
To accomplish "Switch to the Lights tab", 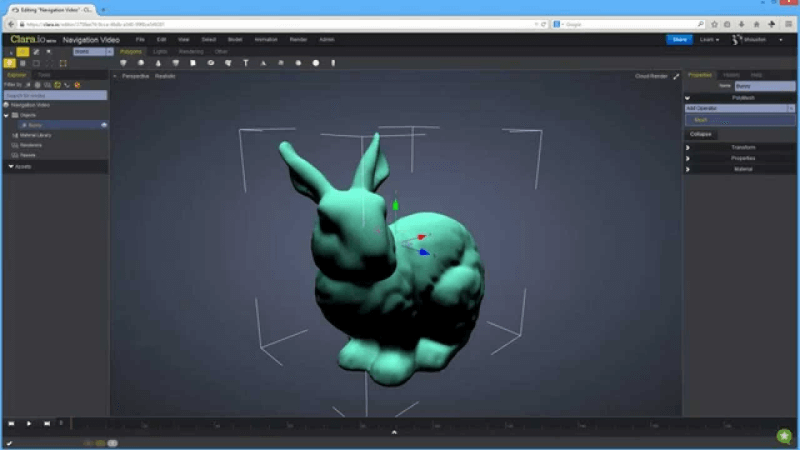I will [x=160, y=52].
